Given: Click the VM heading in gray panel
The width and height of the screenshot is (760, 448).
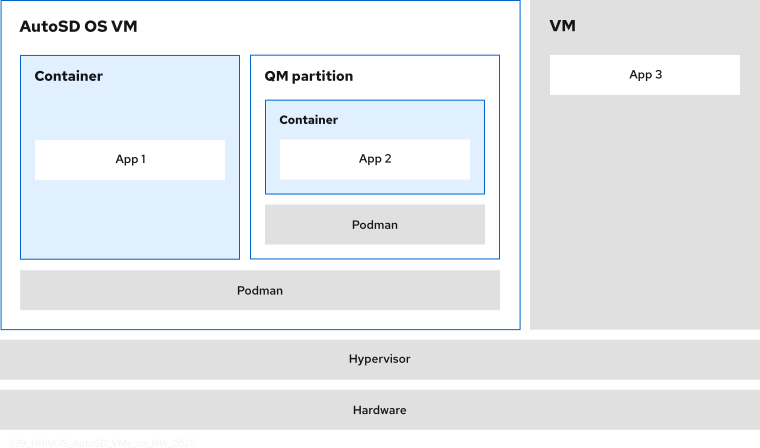Looking at the screenshot, I should (562, 27).
